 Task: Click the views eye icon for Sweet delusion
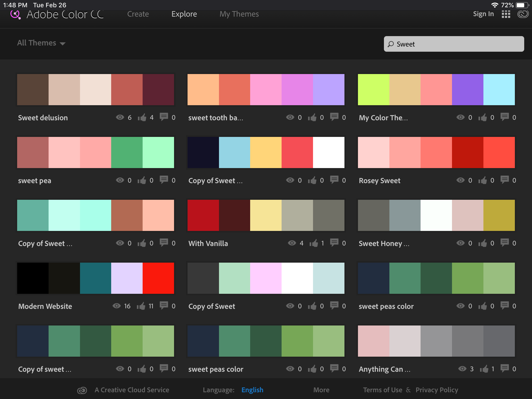120,117
